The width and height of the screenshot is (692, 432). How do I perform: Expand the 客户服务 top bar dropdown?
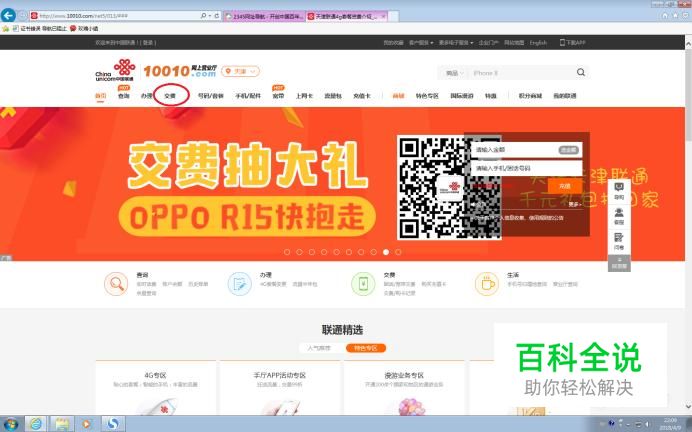(x=421, y=43)
